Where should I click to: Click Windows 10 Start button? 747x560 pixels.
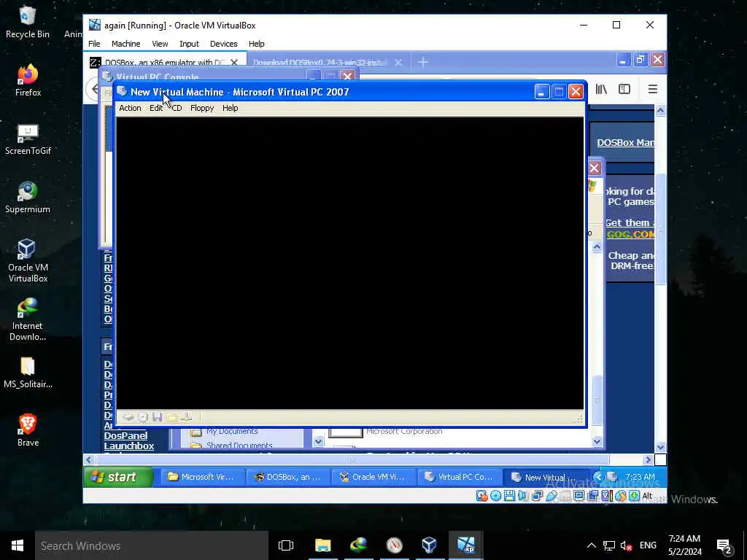point(18,545)
